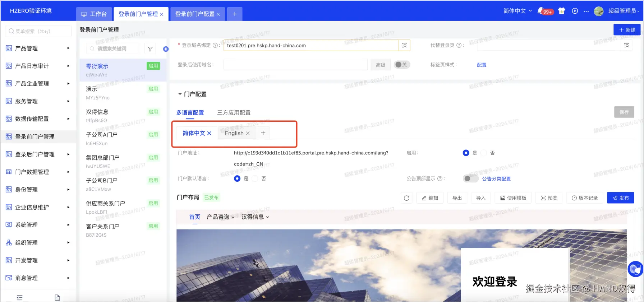Image resolution: width=644 pixels, height=302 pixels.
Task: Select 否 for 门户默认语言
Action: 255,178
